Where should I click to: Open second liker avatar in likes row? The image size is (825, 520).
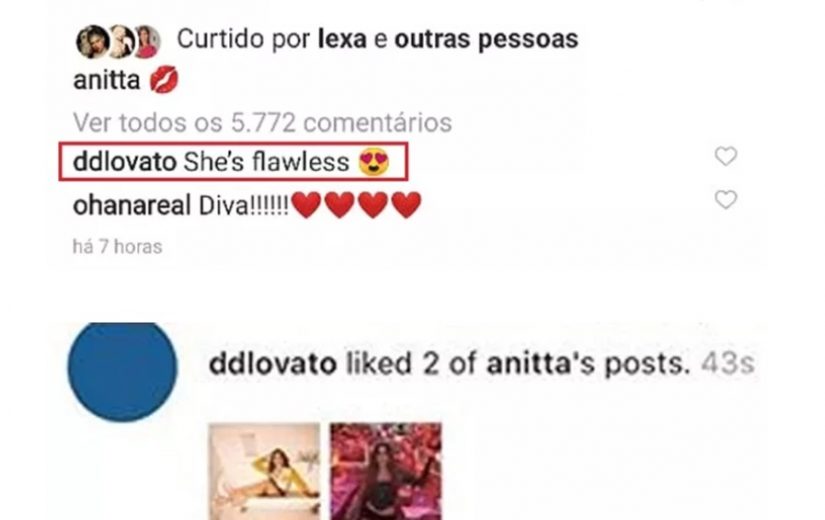click(120, 42)
